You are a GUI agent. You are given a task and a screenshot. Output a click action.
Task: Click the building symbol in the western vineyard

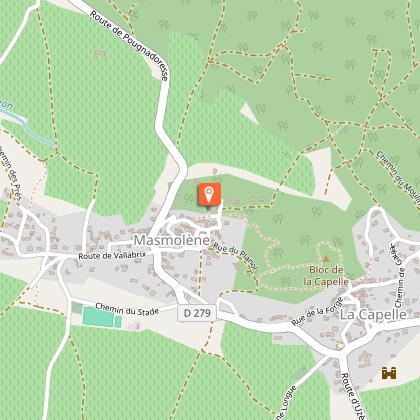[100, 55]
